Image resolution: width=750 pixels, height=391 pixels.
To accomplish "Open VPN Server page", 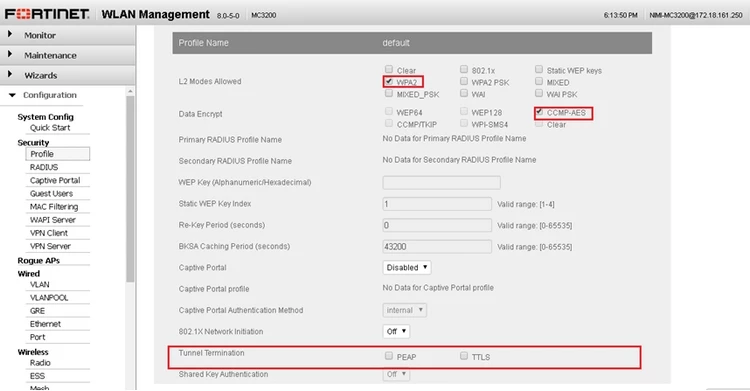I will pyautogui.click(x=50, y=246).
